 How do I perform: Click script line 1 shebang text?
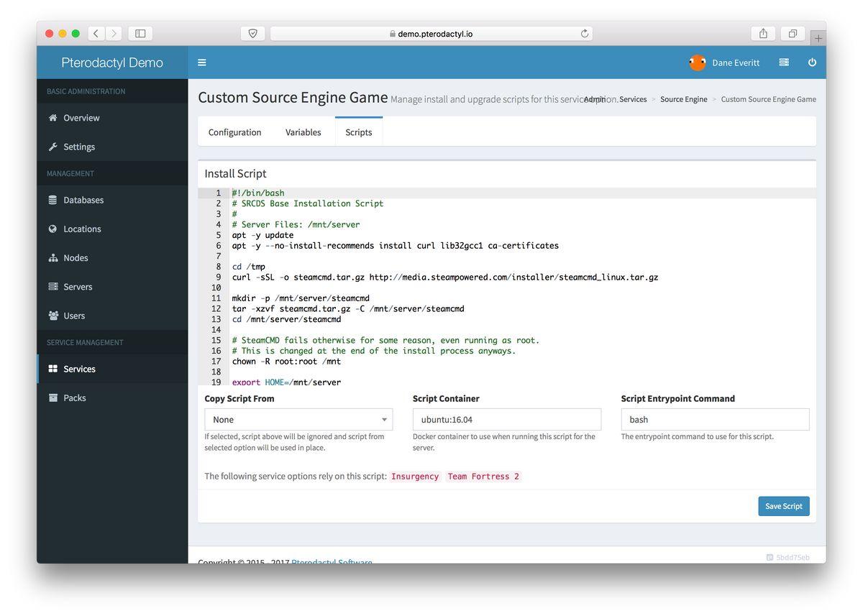[258, 193]
